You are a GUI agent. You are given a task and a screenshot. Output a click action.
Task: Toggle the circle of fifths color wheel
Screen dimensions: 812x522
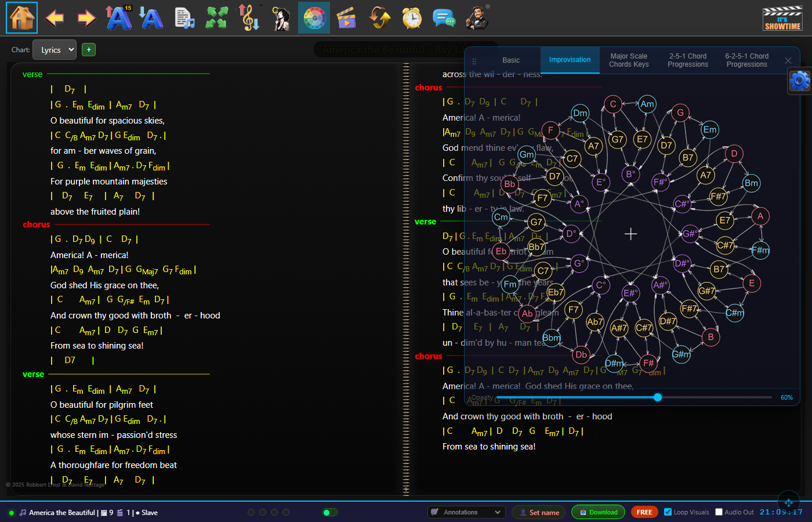coord(314,17)
